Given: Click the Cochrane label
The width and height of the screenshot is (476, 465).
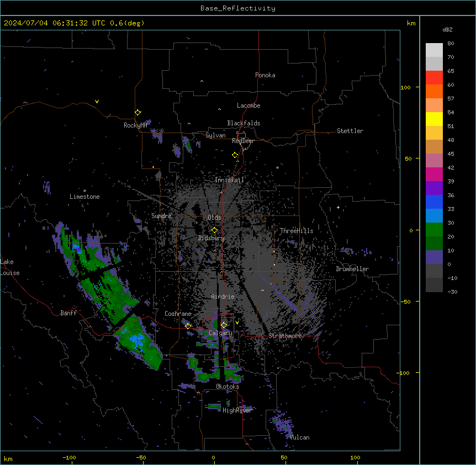Looking at the screenshot, I should tap(178, 314).
